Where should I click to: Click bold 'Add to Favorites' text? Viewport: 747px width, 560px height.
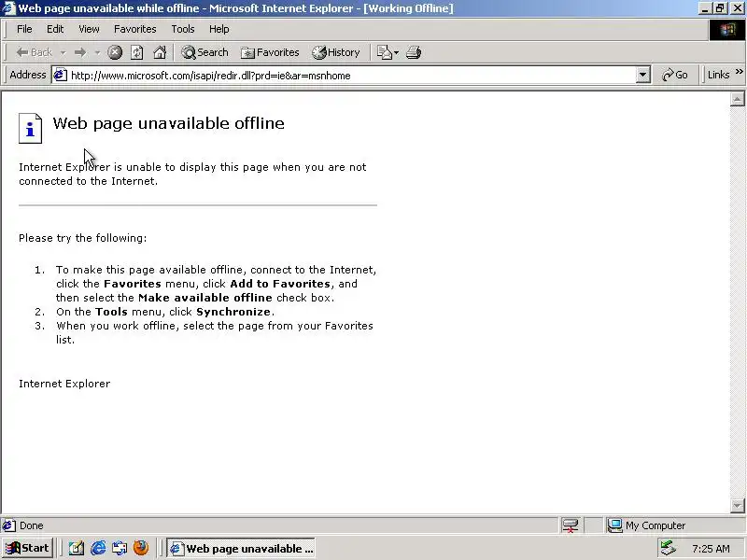pos(280,284)
